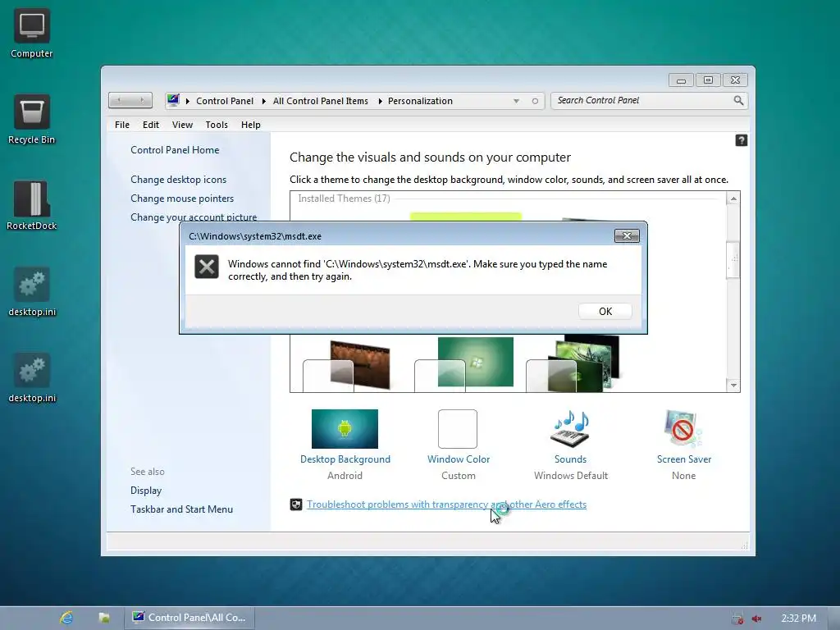Open Change desktop icons link
The width and height of the screenshot is (840, 630).
pyautogui.click(x=178, y=180)
